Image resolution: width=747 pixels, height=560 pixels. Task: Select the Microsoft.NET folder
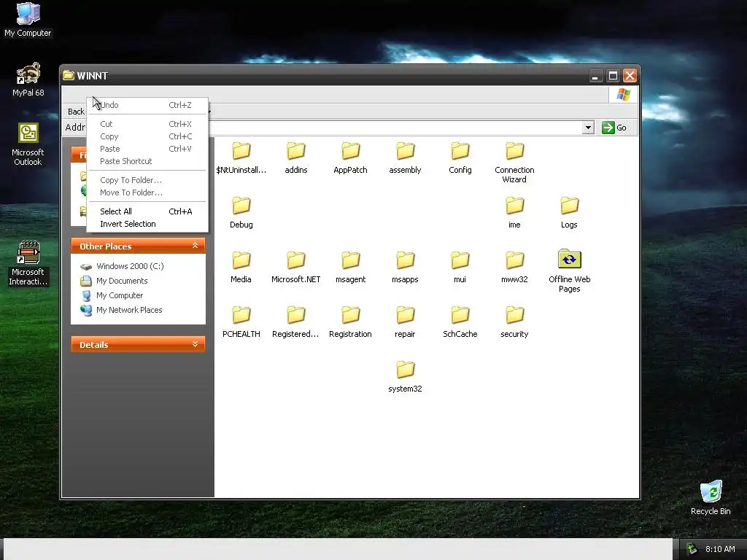pyautogui.click(x=296, y=267)
